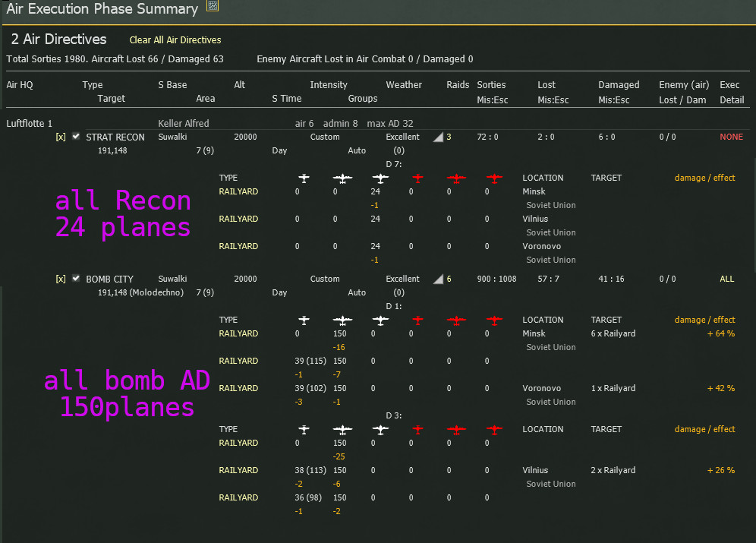Click the third white plane icon in the D 1 header row
The width and height of the screenshot is (756, 543).
pyautogui.click(x=380, y=320)
